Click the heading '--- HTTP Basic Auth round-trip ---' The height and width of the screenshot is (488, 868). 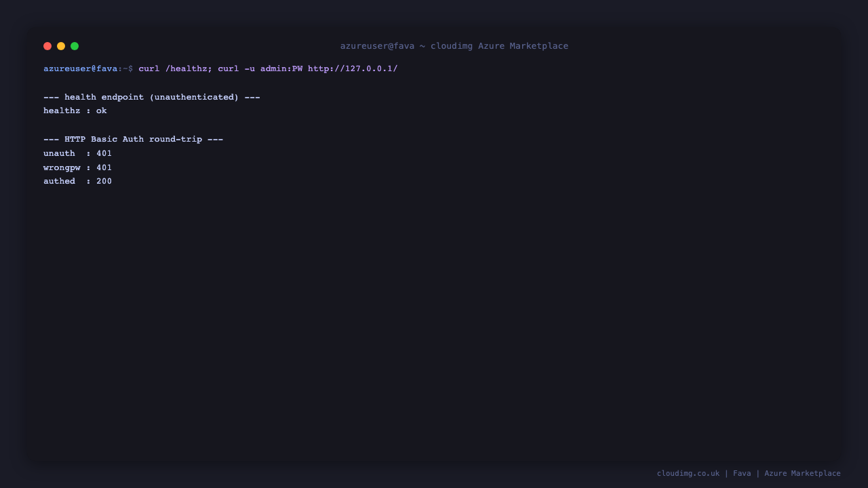pyautogui.click(x=133, y=140)
